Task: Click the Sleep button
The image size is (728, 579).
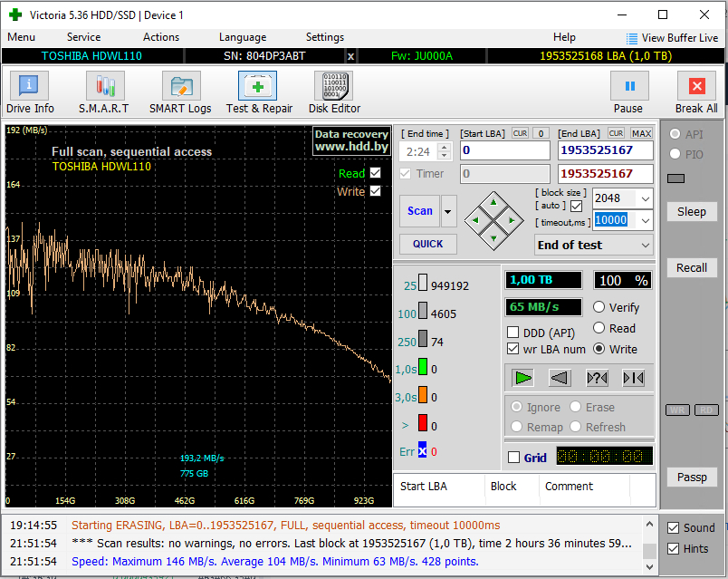Action: pos(691,211)
